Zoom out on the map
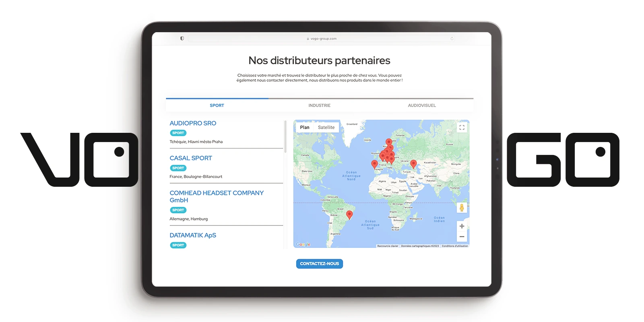 (x=462, y=237)
